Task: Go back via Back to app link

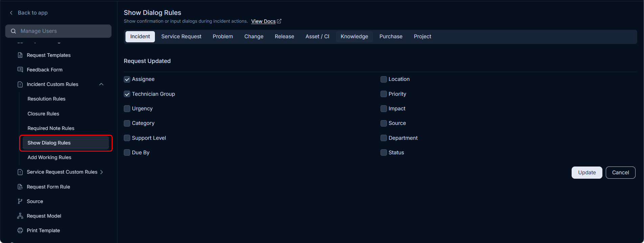Action: point(33,13)
